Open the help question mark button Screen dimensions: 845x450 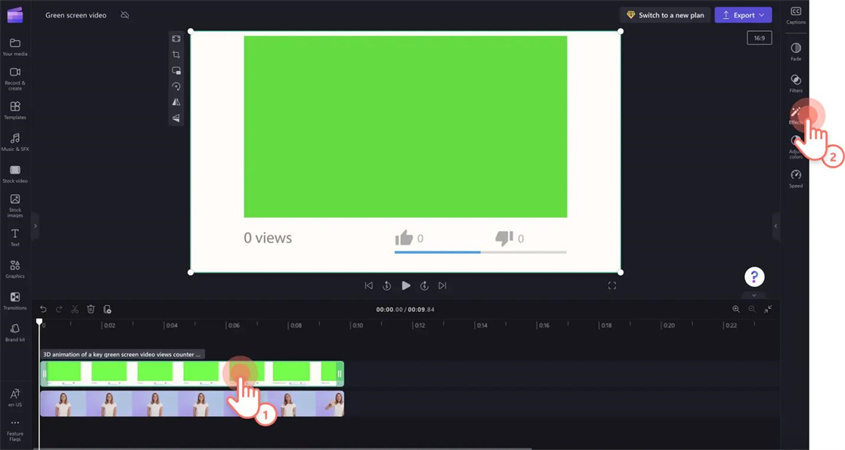754,277
